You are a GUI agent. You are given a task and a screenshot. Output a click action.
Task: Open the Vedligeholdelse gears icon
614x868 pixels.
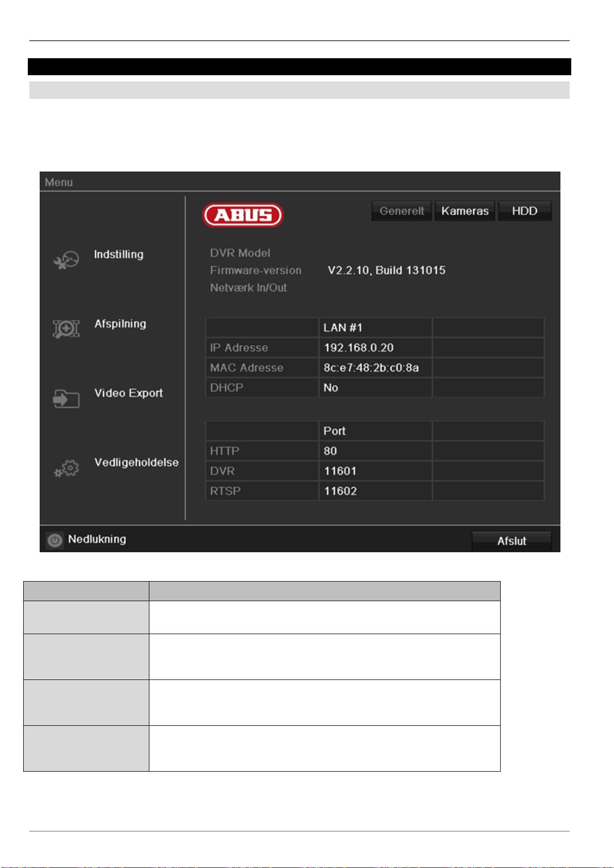click(66, 468)
